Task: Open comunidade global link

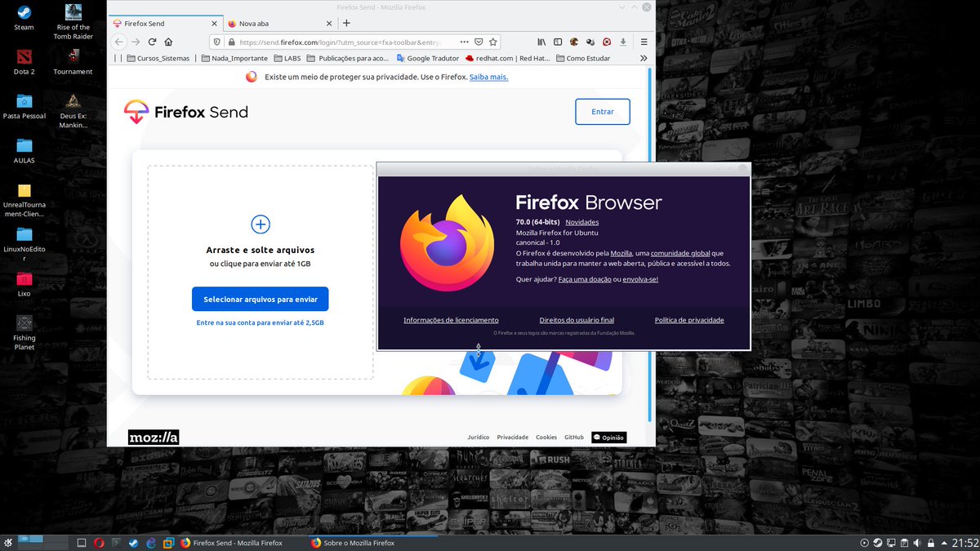Action: (x=680, y=253)
